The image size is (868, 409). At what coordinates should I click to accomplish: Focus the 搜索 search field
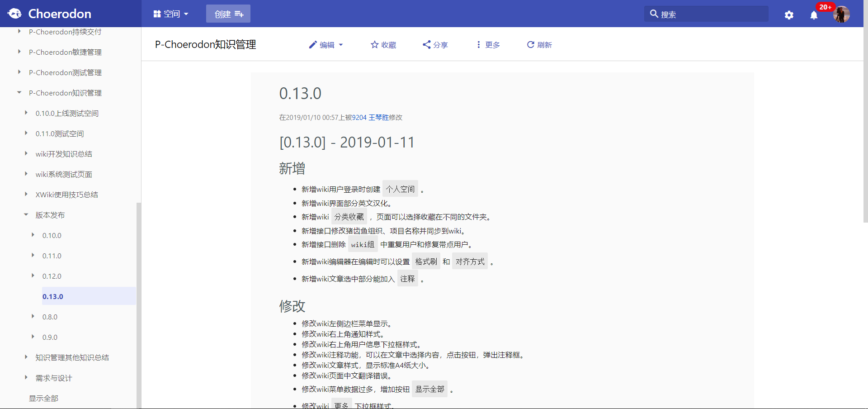[x=706, y=14]
